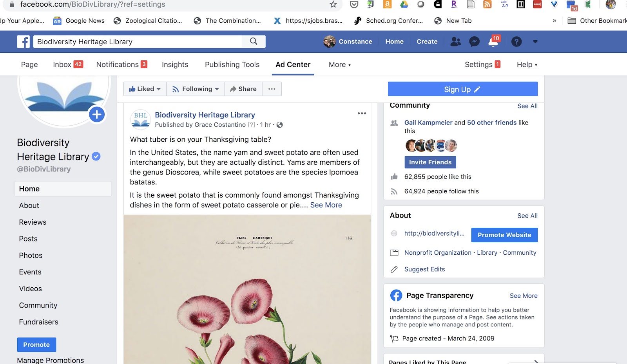Viewport: 627px width, 364px height.
Task: Click the browser address bar URL
Action: tap(93, 4)
